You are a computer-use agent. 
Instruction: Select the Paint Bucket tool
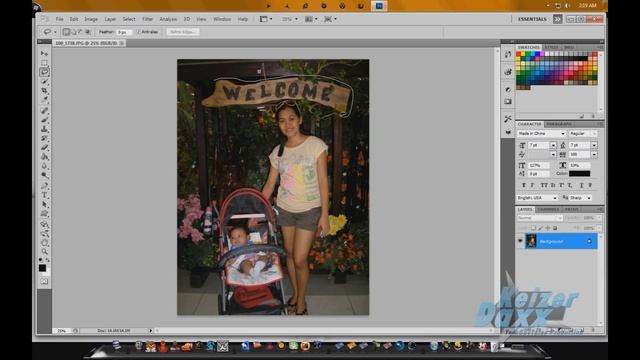pyautogui.click(x=44, y=157)
